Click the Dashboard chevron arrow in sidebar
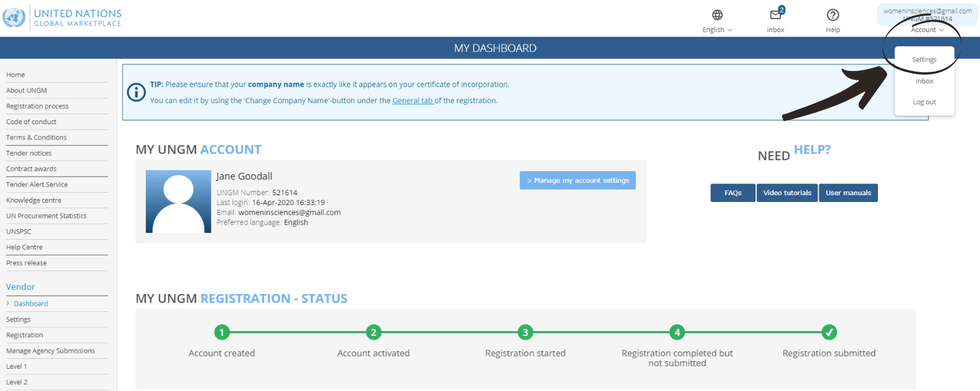 [8, 303]
